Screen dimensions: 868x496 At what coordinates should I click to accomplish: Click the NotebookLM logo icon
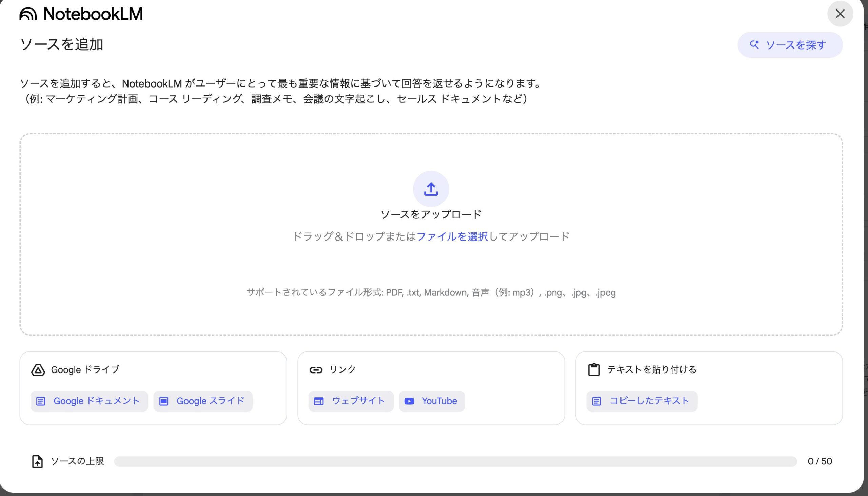point(28,14)
